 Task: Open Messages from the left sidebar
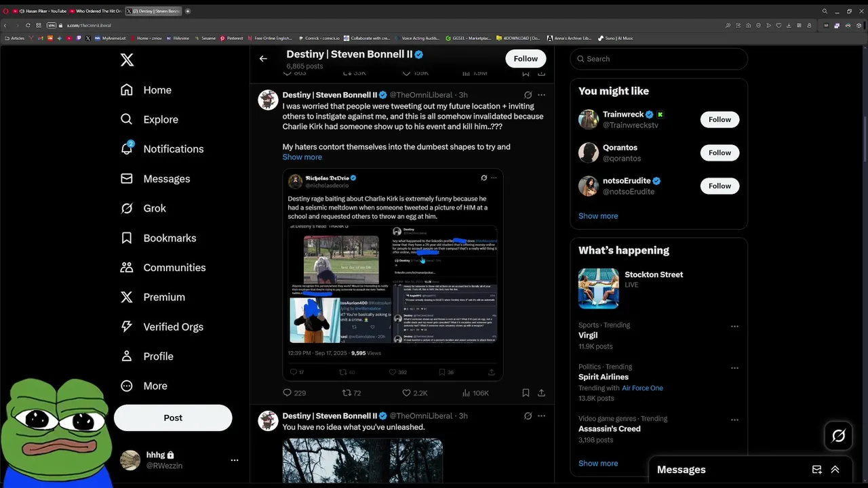(x=155, y=179)
